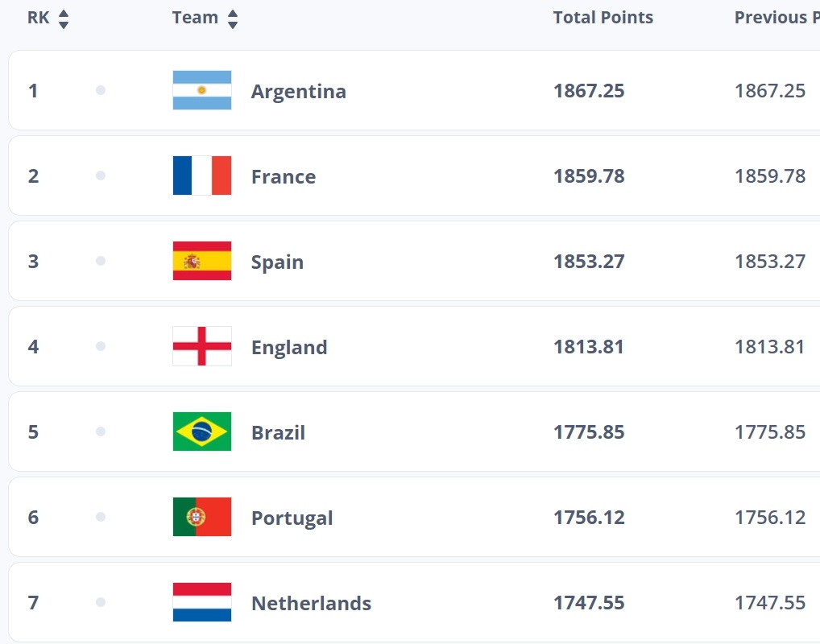Open the France team link
Viewport: 820px width, 644px height.
coord(284,176)
